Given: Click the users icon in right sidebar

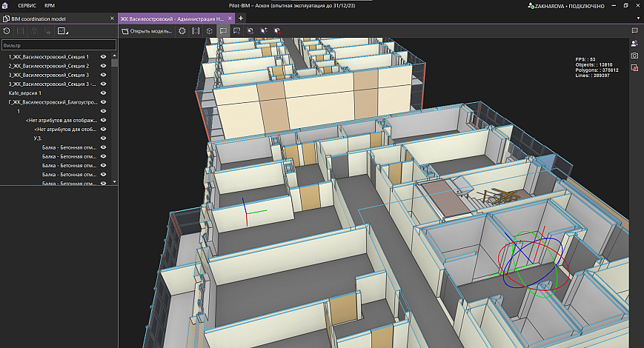Looking at the screenshot, I should [x=635, y=44].
